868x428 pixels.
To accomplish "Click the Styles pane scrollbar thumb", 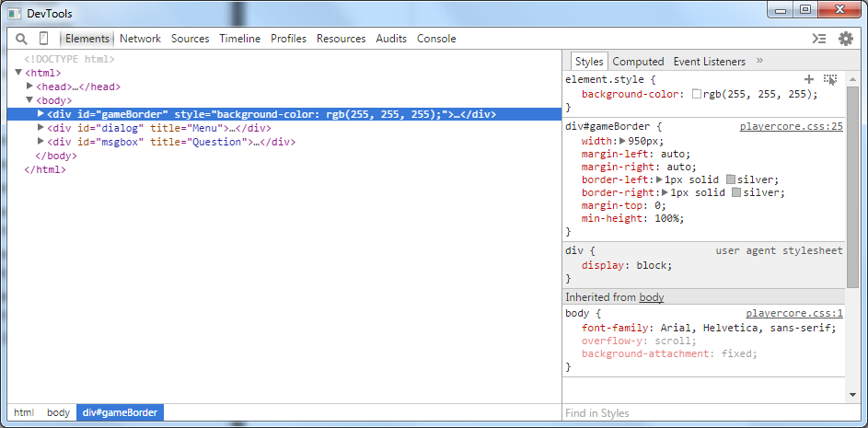I will 853,187.
